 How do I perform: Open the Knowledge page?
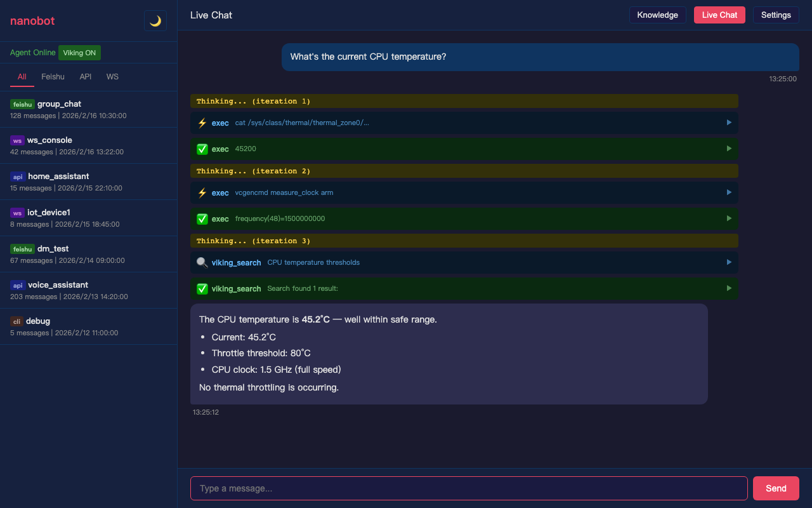pos(657,15)
